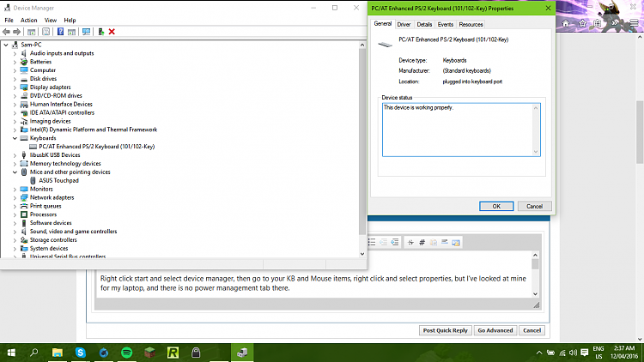Click the decrease indent icon in reply editor
Viewport: 644px width, 362px height.
[x=384, y=242]
